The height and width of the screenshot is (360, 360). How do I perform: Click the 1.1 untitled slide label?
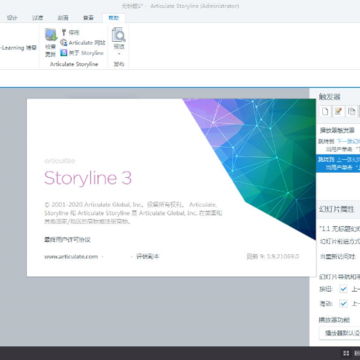pyautogui.click(x=339, y=229)
